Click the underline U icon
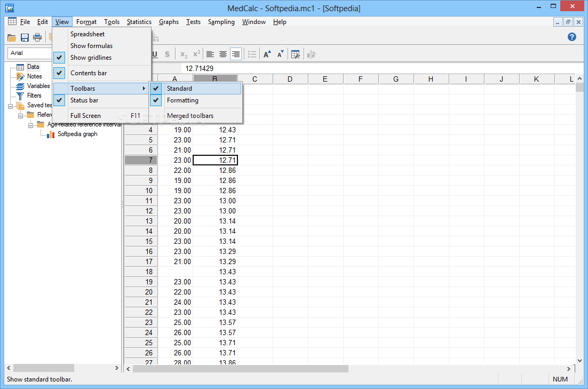The height and width of the screenshot is (389, 588). (155, 55)
